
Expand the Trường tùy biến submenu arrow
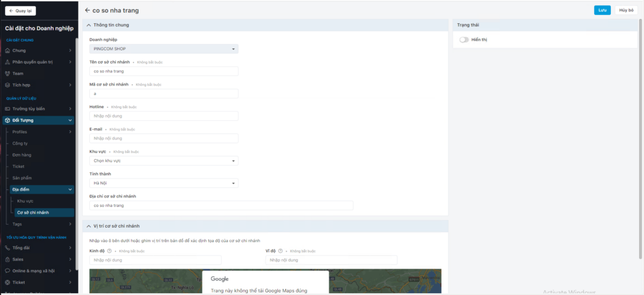click(70, 109)
